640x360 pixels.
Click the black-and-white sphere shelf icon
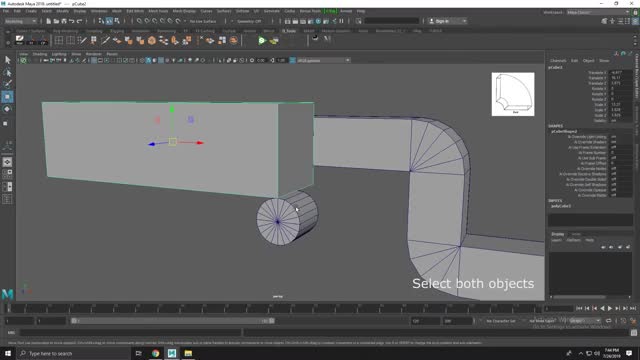[x=315, y=38]
